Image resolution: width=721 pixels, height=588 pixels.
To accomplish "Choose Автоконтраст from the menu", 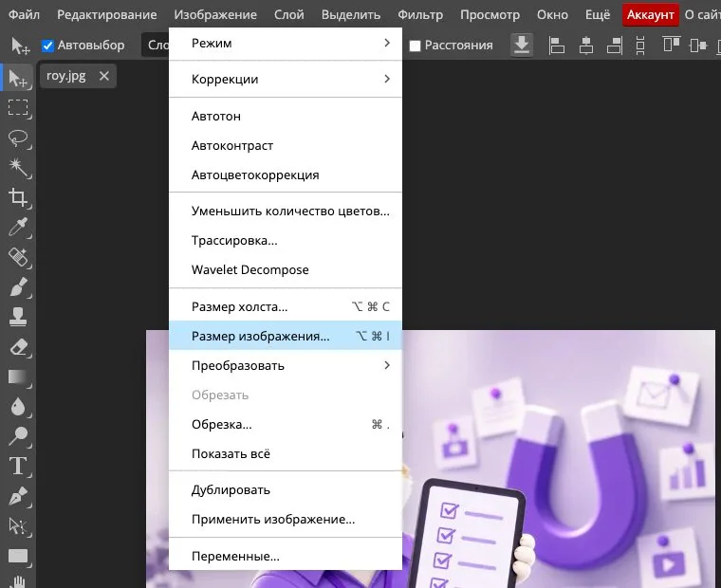I will (286, 146).
